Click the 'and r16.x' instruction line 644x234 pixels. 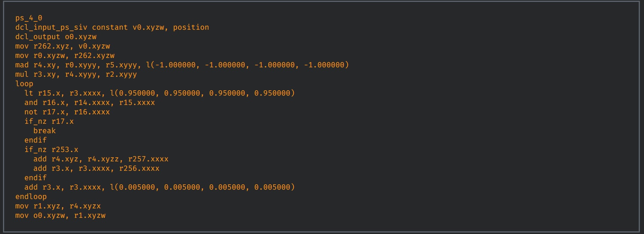coord(89,103)
